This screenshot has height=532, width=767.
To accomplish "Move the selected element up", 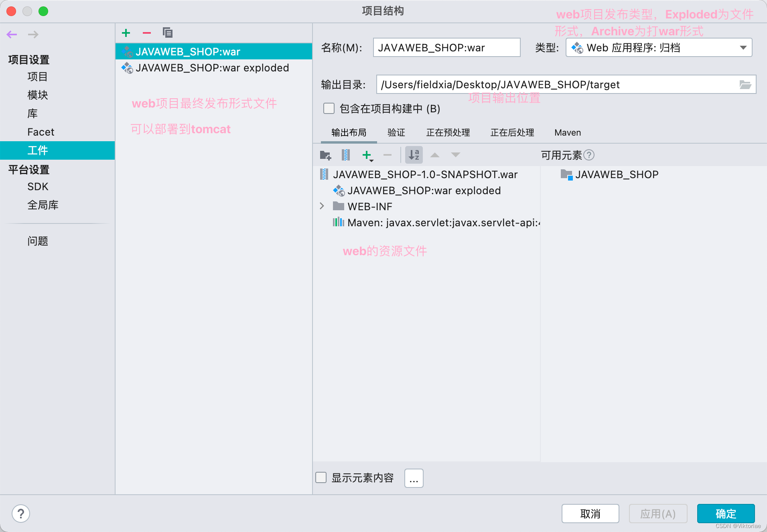I will click(435, 155).
